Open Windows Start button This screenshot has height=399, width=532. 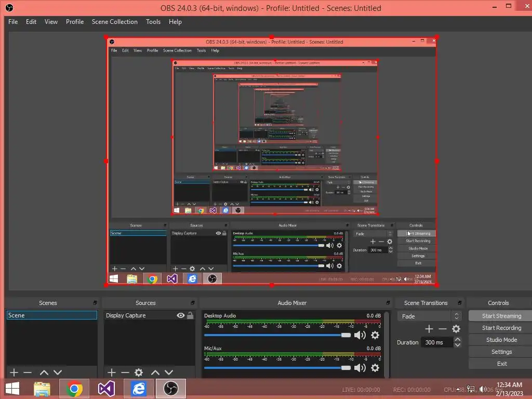click(12, 389)
